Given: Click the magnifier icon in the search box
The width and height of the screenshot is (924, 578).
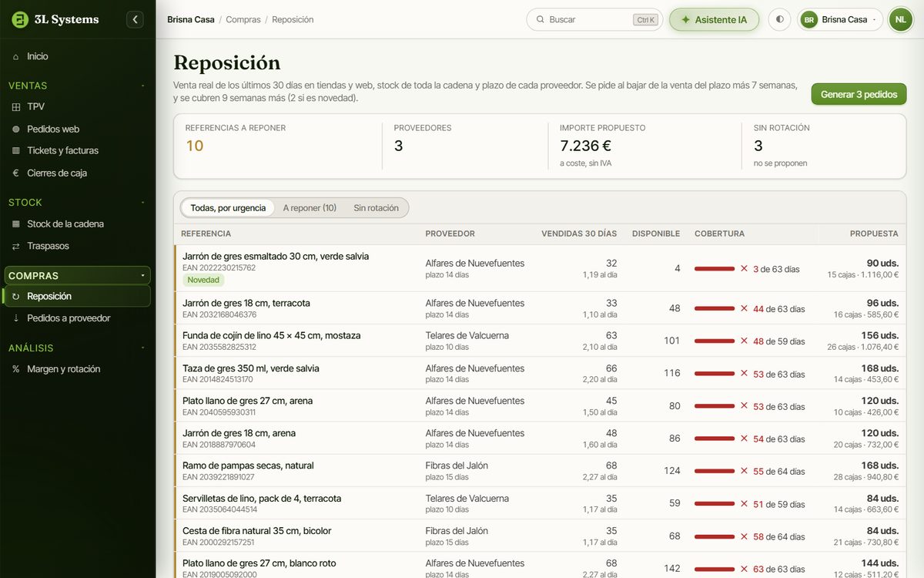Looking at the screenshot, I should (541, 19).
